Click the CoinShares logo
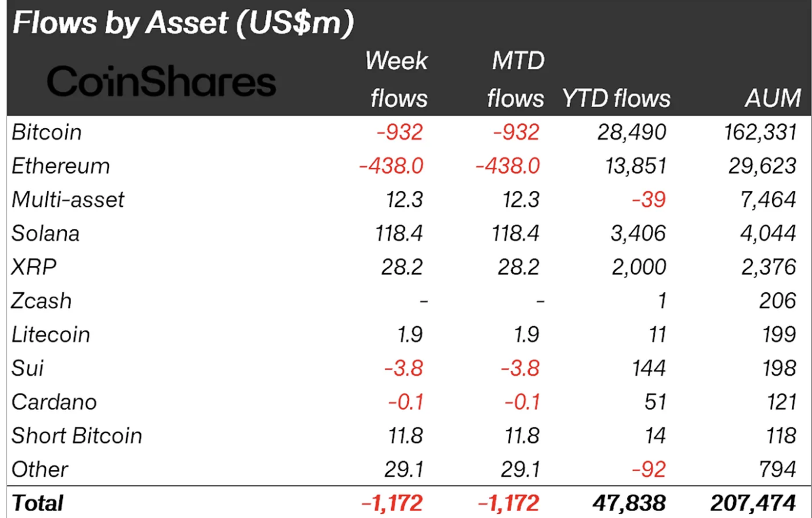Viewport: 812px width, 518px height. point(161,82)
